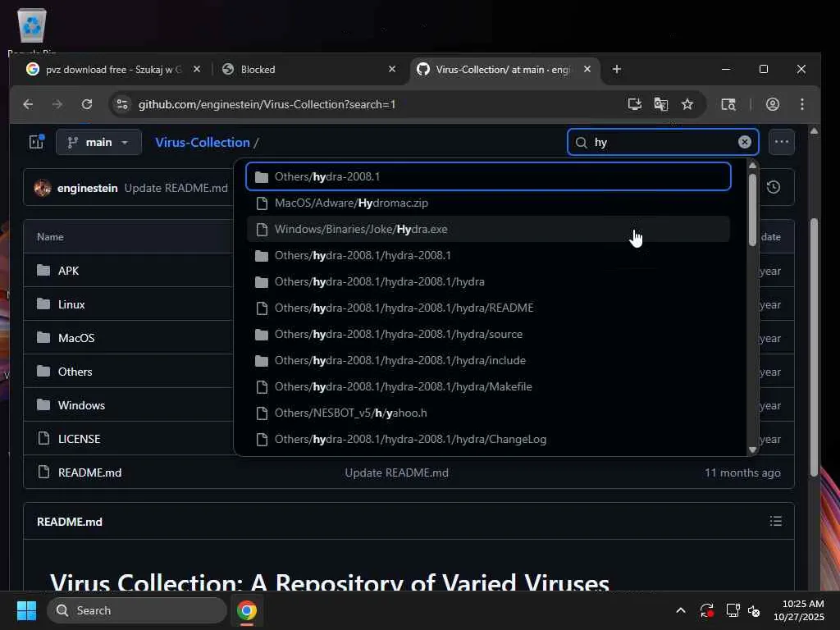Open Chrome three-dot menu
This screenshot has width=840, height=630.
[802, 104]
